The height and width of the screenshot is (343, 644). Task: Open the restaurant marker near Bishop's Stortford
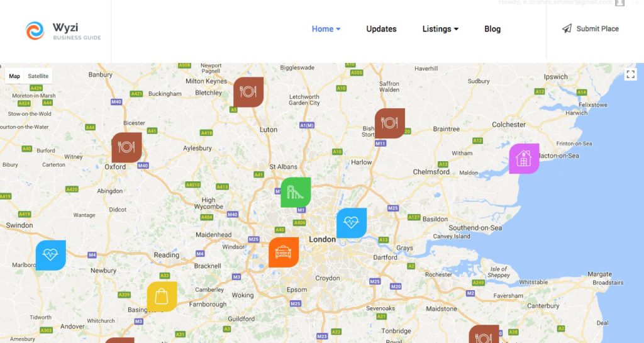tap(390, 123)
